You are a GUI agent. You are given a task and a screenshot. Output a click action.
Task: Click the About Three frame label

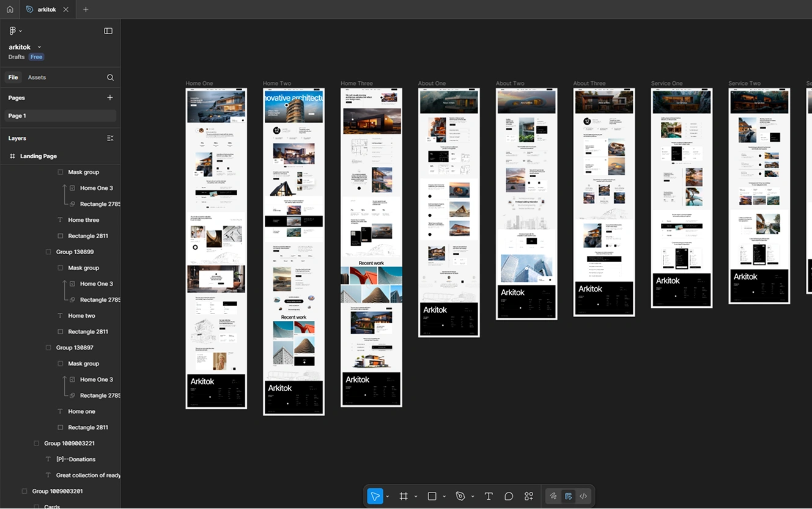tap(589, 84)
